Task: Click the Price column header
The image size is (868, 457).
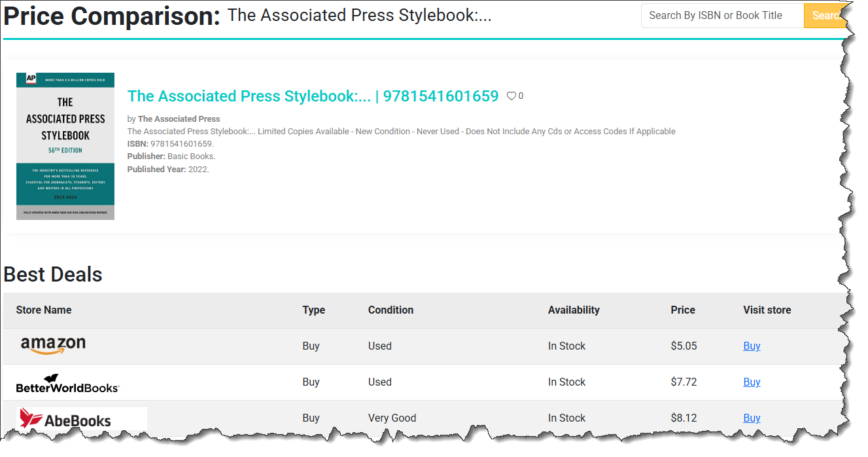Action: point(683,310)
